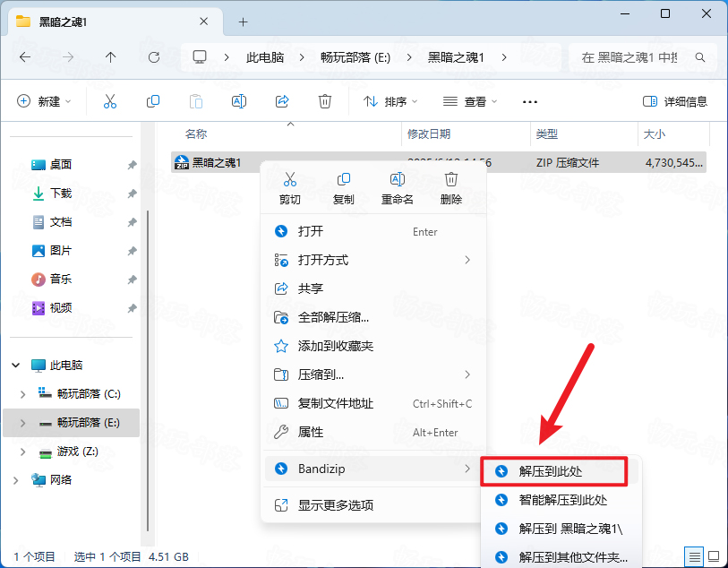
Task: Choose 复制文件地址 from the context menu
Action: point(373,403)
